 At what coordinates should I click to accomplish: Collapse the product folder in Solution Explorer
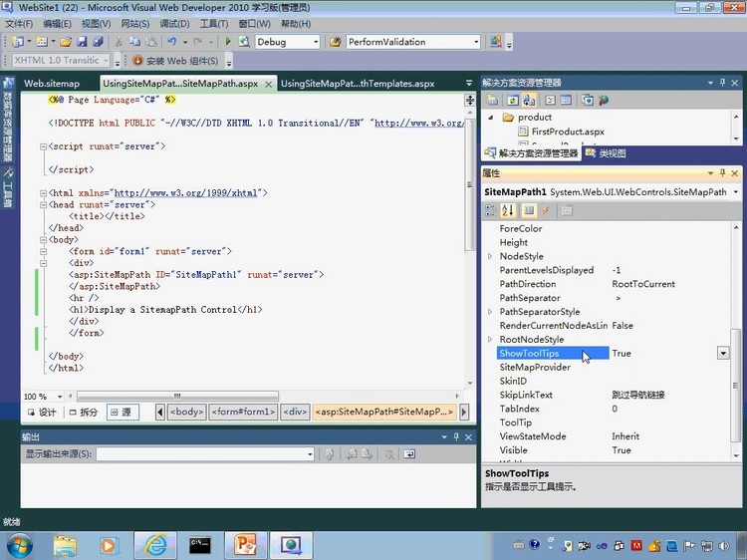pos(491,118)
